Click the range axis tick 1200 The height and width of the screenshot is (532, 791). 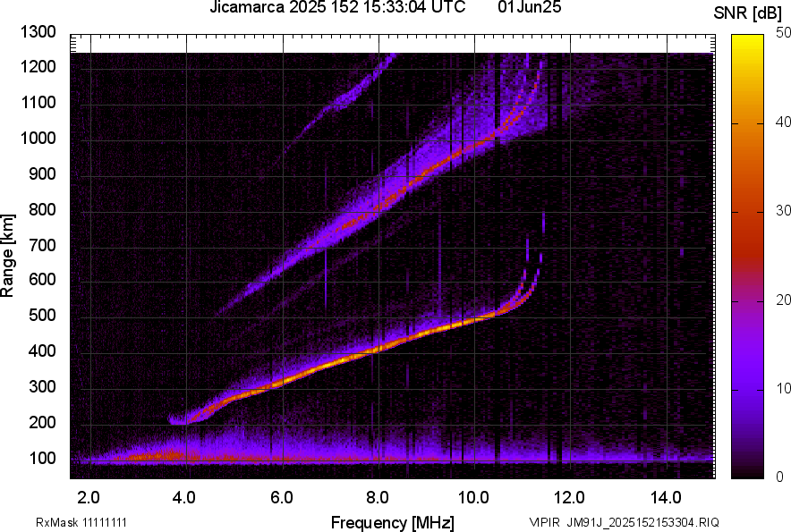point(38,66)
